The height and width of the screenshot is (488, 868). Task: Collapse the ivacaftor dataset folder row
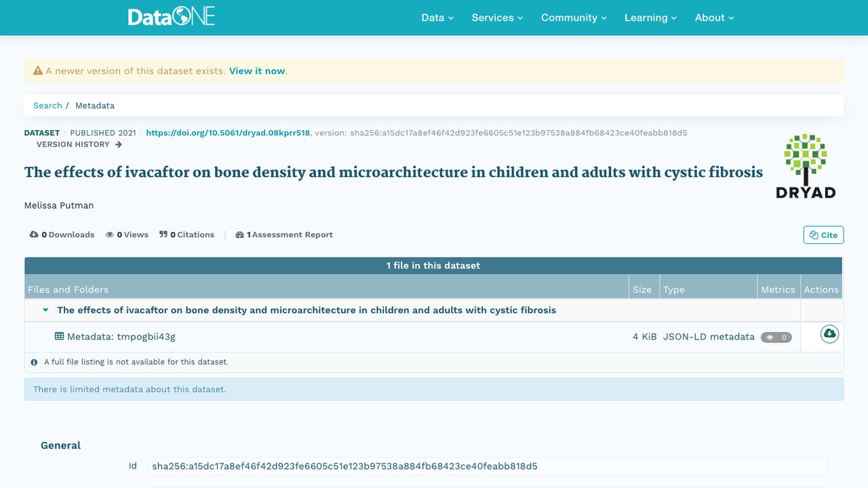pos(45,310)
